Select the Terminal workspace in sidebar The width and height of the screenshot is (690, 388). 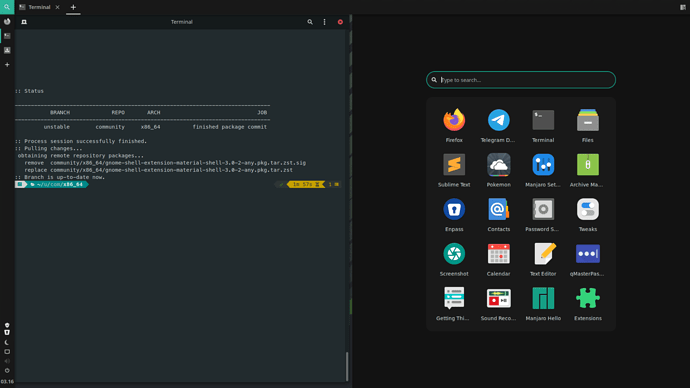tap(7, 36)
